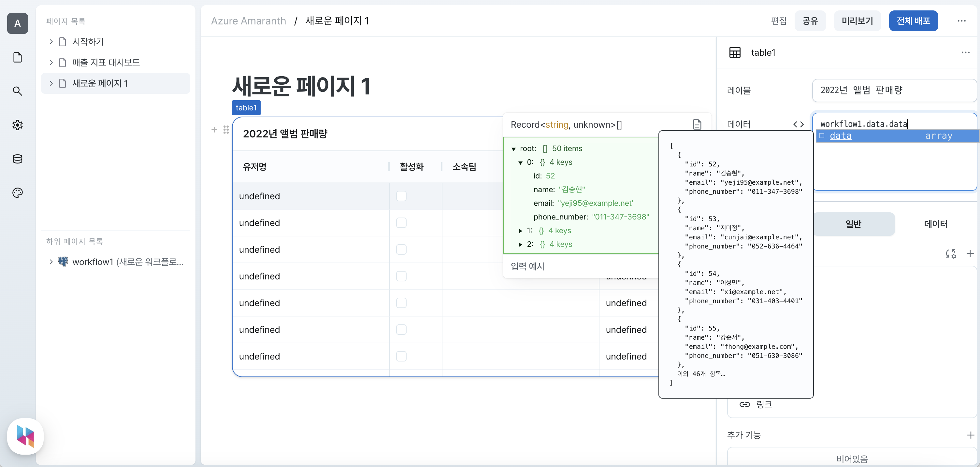980x467 pixels.
Task: Click the 2022년 앨범 판매량 table title
Action: (285, 134)
